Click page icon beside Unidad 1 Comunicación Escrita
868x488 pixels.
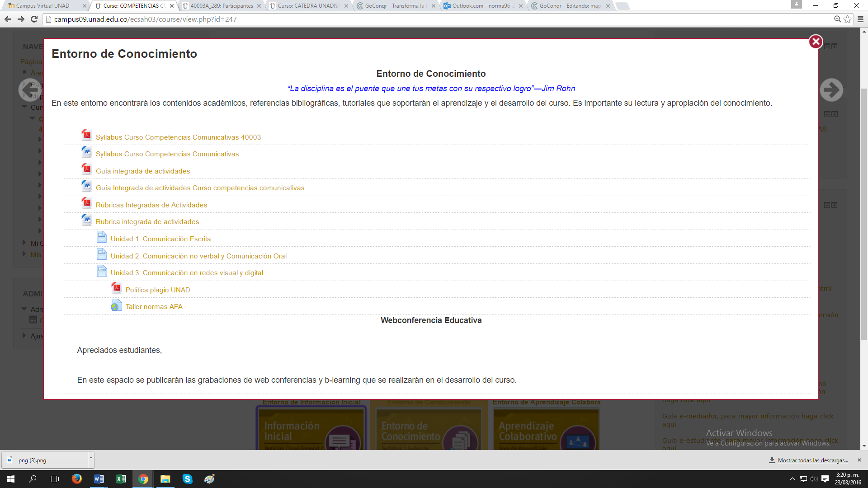[102, 237]
